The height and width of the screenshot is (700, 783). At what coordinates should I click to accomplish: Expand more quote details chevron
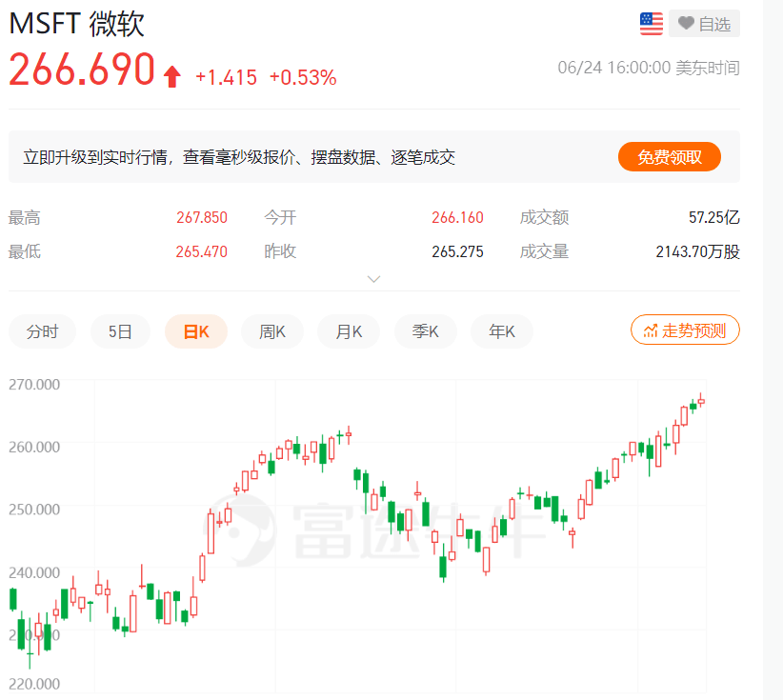pyautogui.click(x=373, y=279)
